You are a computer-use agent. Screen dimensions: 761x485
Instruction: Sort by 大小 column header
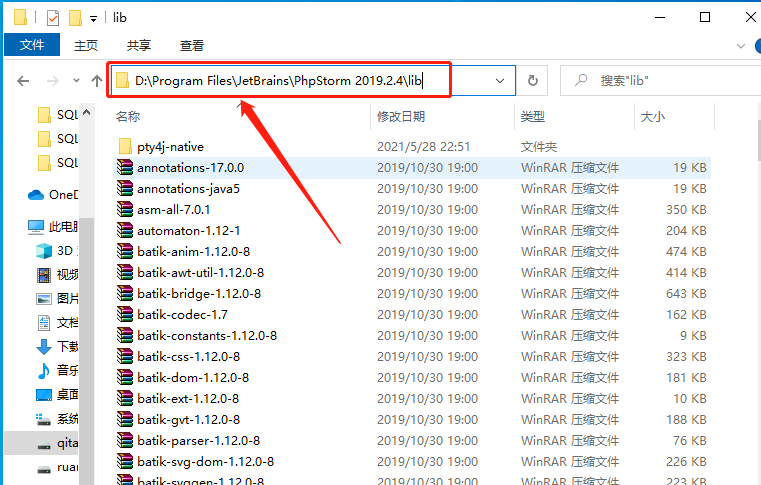[653, 117]
